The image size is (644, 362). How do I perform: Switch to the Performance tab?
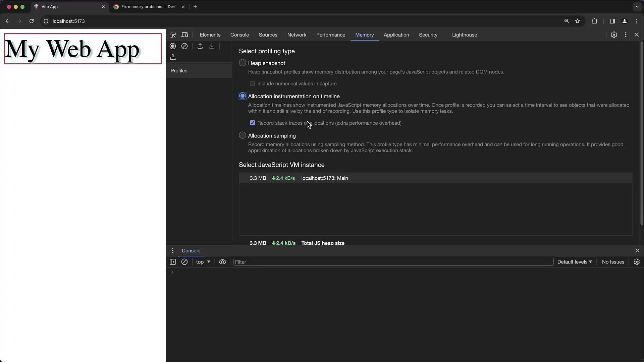pos(331,35)
